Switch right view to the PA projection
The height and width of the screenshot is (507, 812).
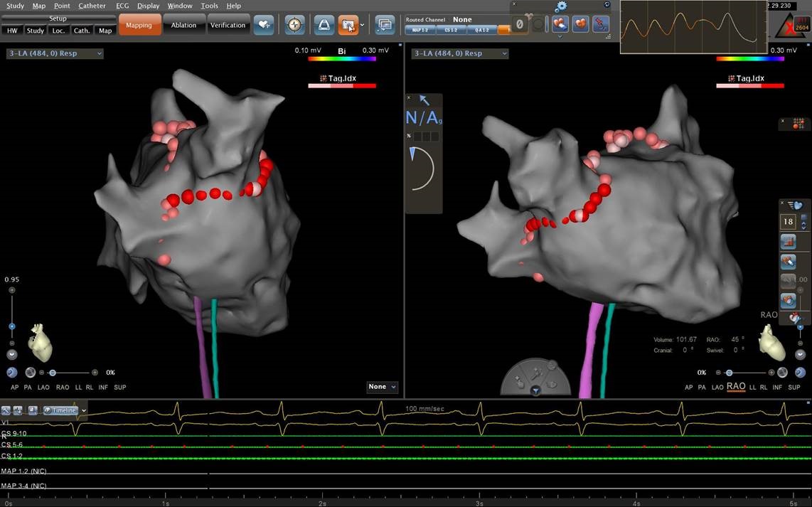pyautogui.click(x=702, y=388)
